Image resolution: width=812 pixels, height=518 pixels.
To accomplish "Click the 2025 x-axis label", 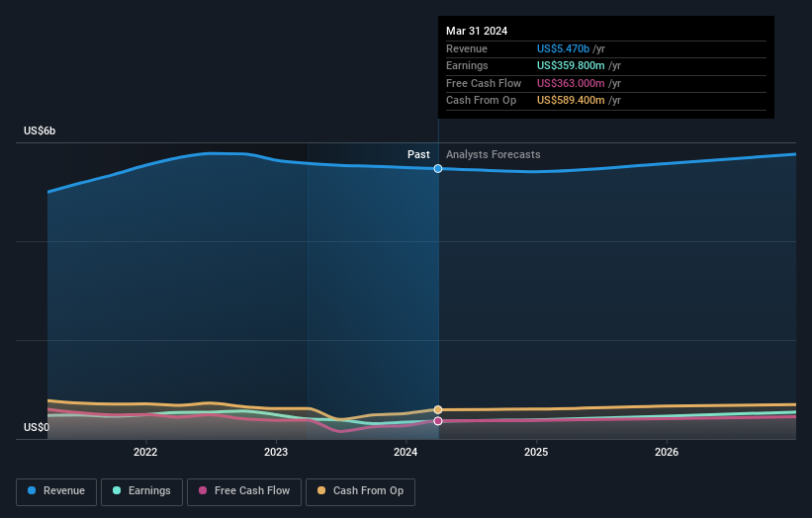I will pos(536,453).
